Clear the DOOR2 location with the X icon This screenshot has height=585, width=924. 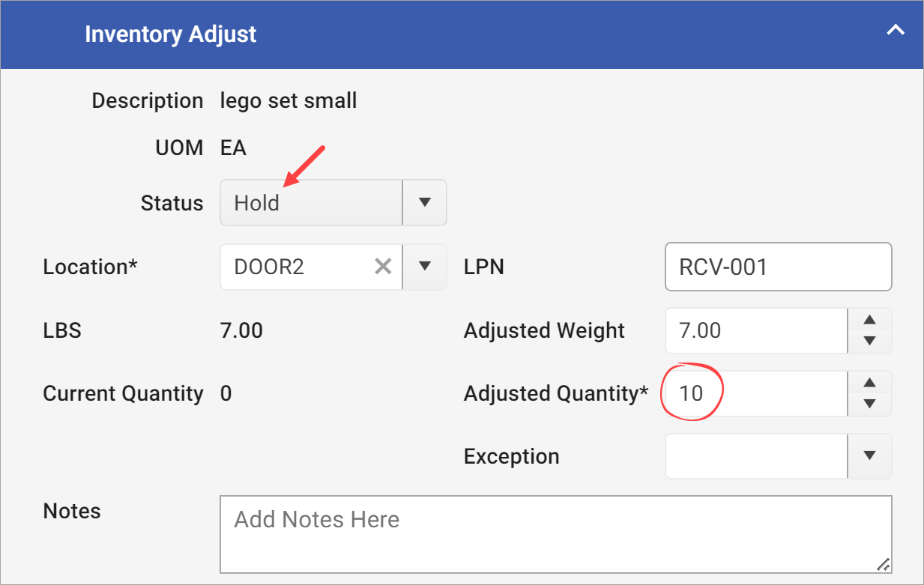point(383,266)
